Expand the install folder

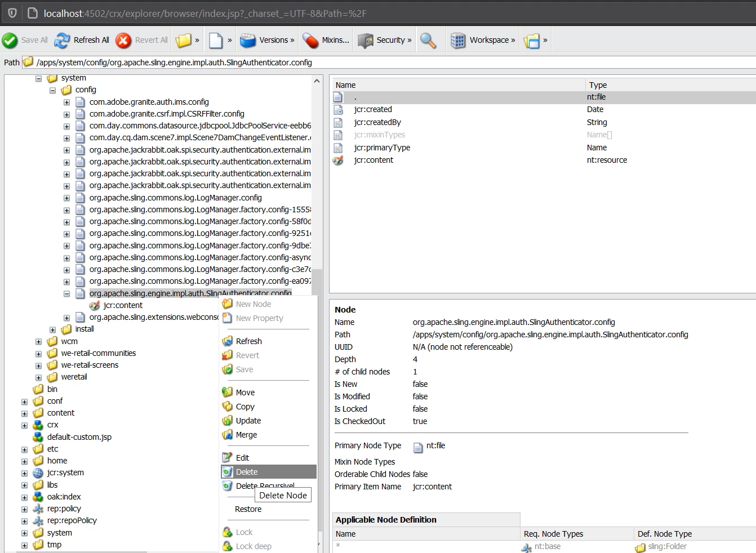[52, 329]
